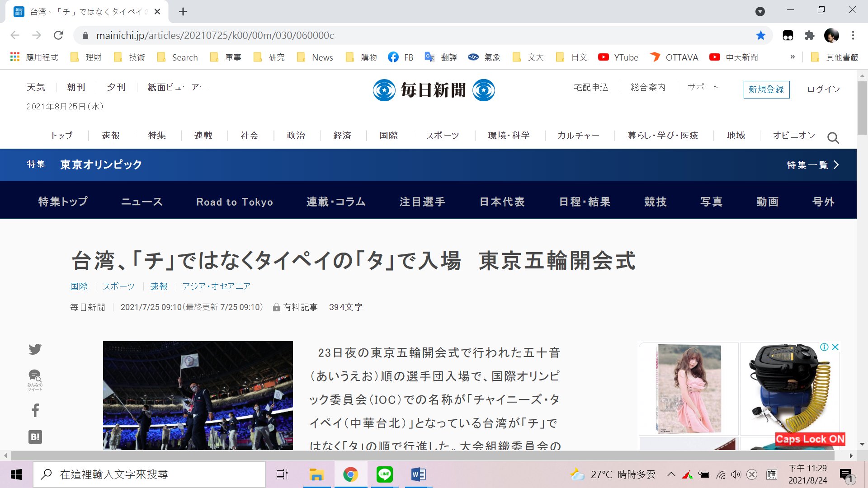The width and height of the screenshot is (868, 488).
Task: Open the 注目選手 Olympic tab
Action: 423,202
